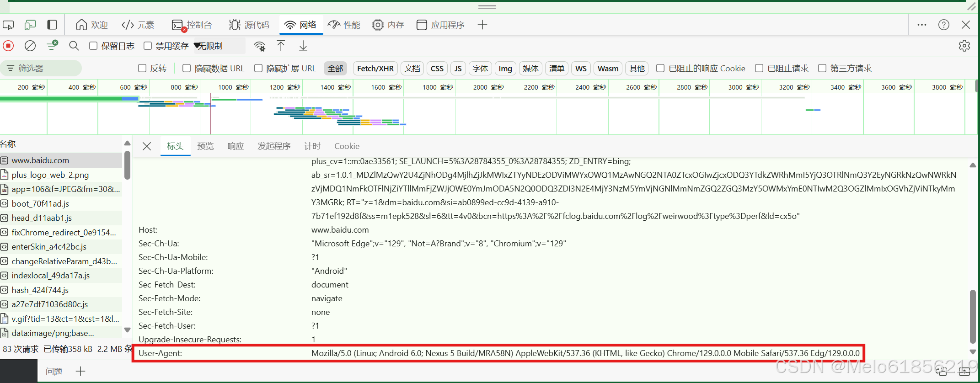Filter requests by 其他 other
Image resolution: width=980 pixels, height=383 pixels.
tap(637, 68)
